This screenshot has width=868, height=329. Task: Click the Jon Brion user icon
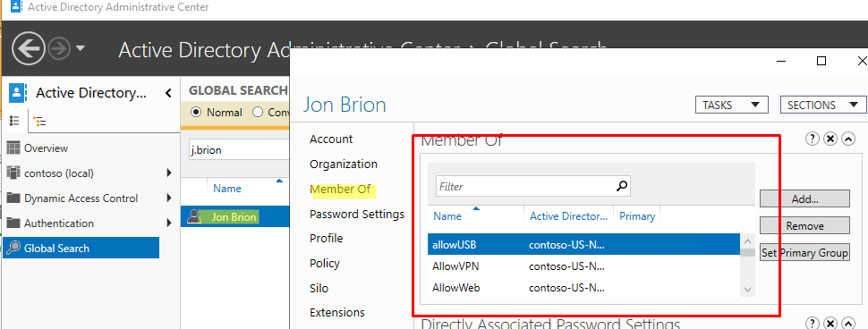194,216
